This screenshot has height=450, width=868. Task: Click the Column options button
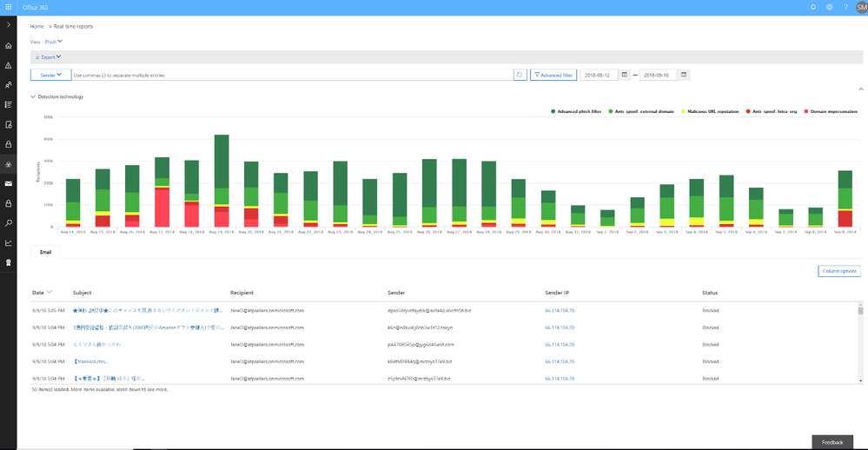(839, 271)
